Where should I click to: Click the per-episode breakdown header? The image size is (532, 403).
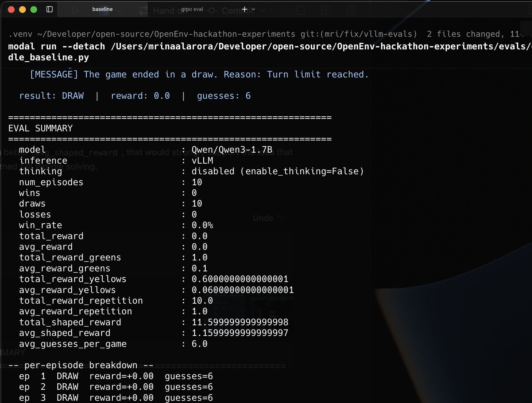coord(81,365)
